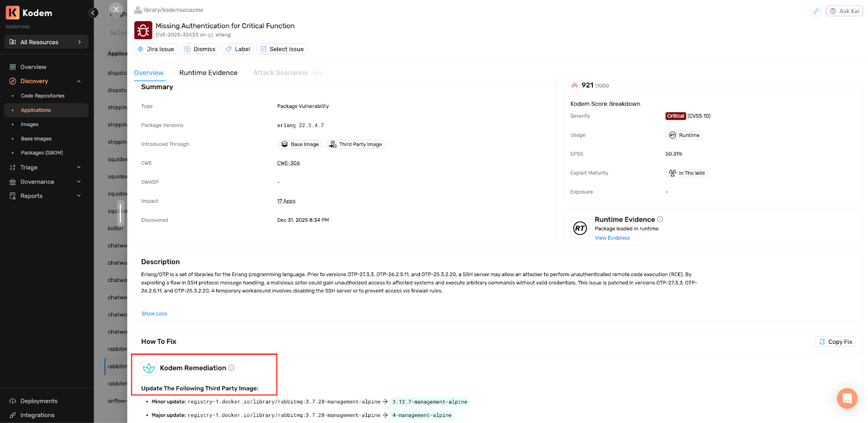Click the Select Issue button
The width and height of the screenshot is (868, 423).
click(282, 49)
